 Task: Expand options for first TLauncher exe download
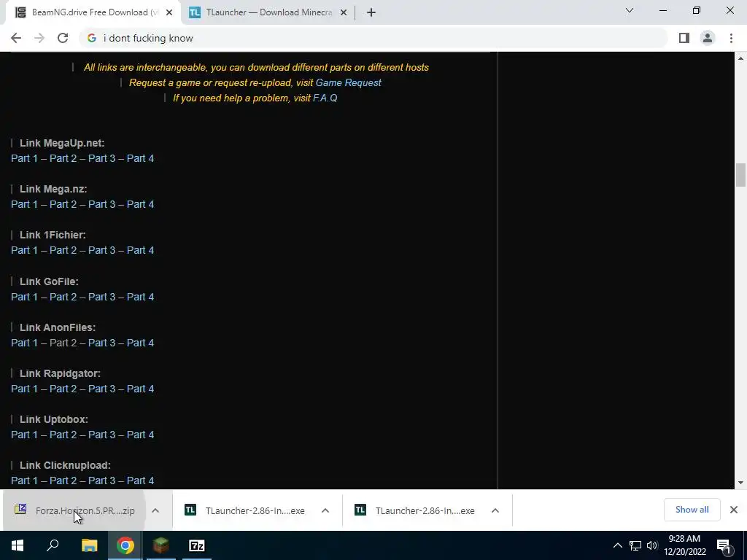[325, 510]
